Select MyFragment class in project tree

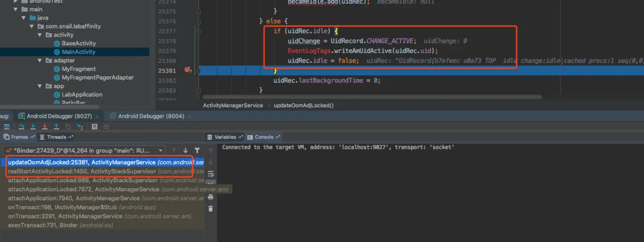click(75, 69)
